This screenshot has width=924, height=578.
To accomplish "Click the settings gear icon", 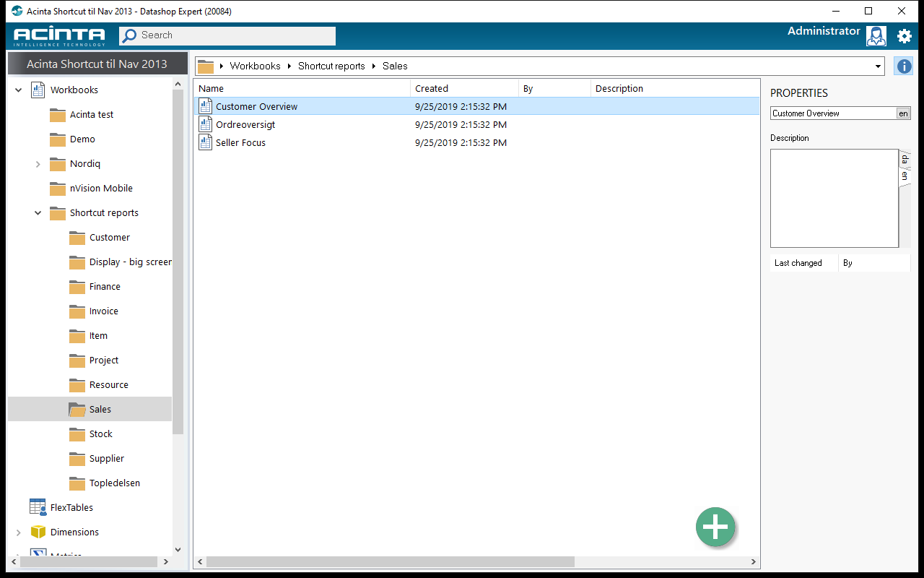I will tap(904, 35).
